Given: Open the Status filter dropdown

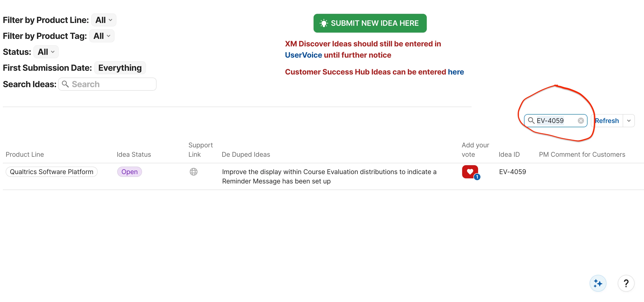Looking at the screenshot, I should coord(46,52).
